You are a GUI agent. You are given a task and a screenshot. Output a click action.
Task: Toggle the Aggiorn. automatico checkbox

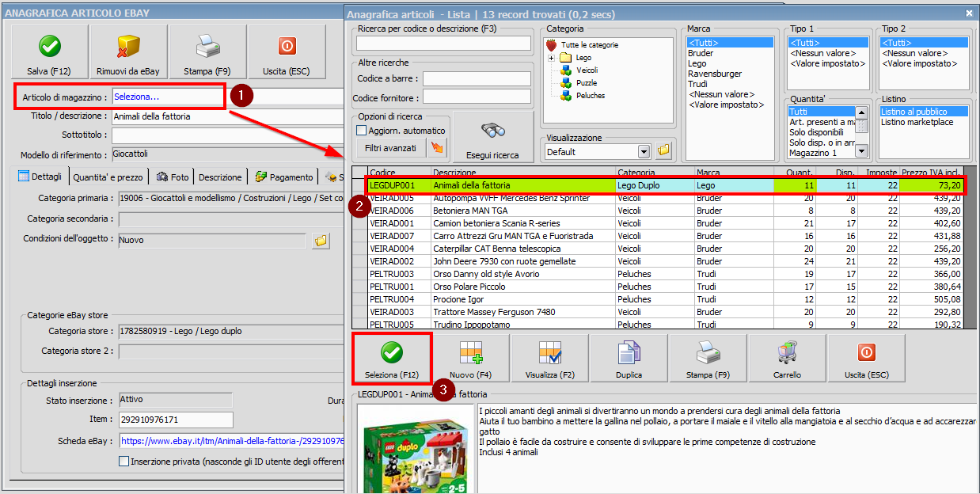362,131
